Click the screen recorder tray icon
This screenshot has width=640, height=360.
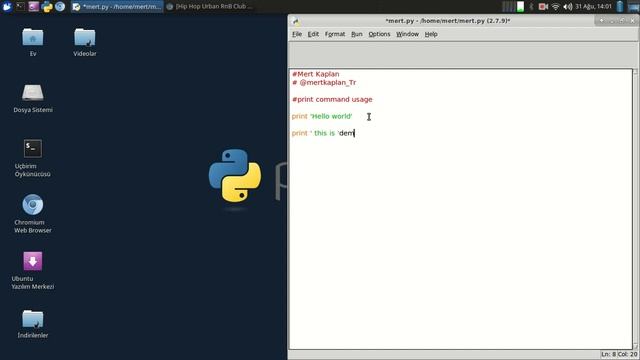pyautogui.click(x=543, y=7)
